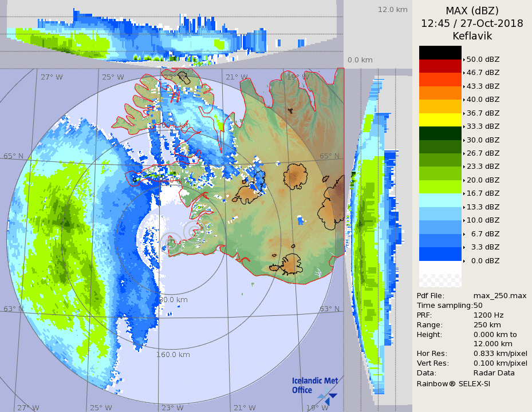Click the MAX (dBZ) title text

472,11
